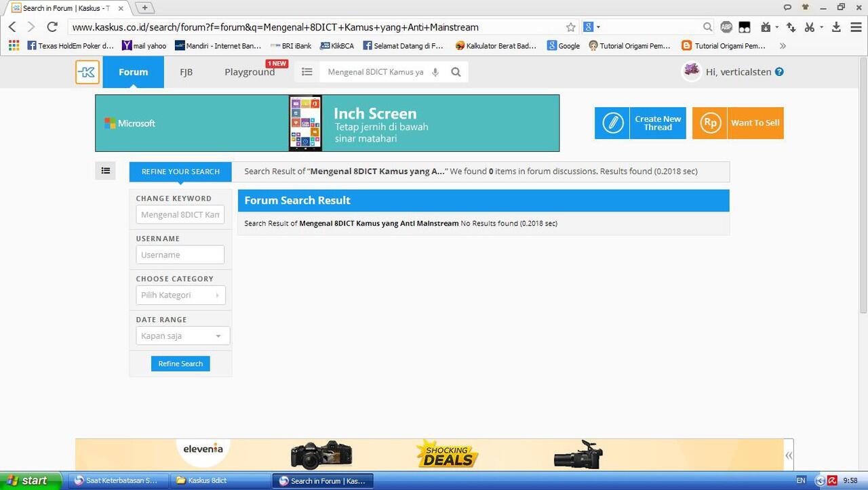Click Hi, verticalsten user link
868x490 pixels.
pos(738,72)
